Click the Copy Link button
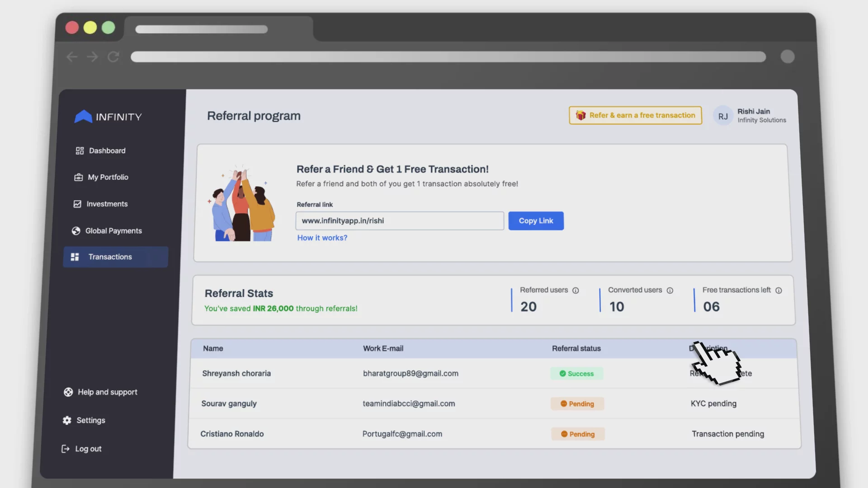The width and height of the screenshot is (868, 488). [x=536, y=221]
